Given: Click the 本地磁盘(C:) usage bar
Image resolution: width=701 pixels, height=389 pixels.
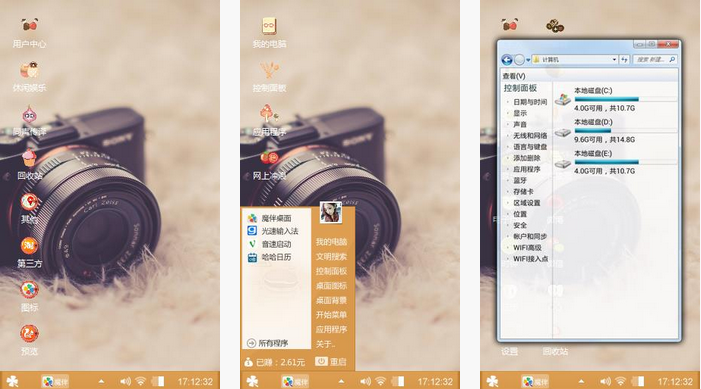Looking at the screenshot, I should point(625,99).
